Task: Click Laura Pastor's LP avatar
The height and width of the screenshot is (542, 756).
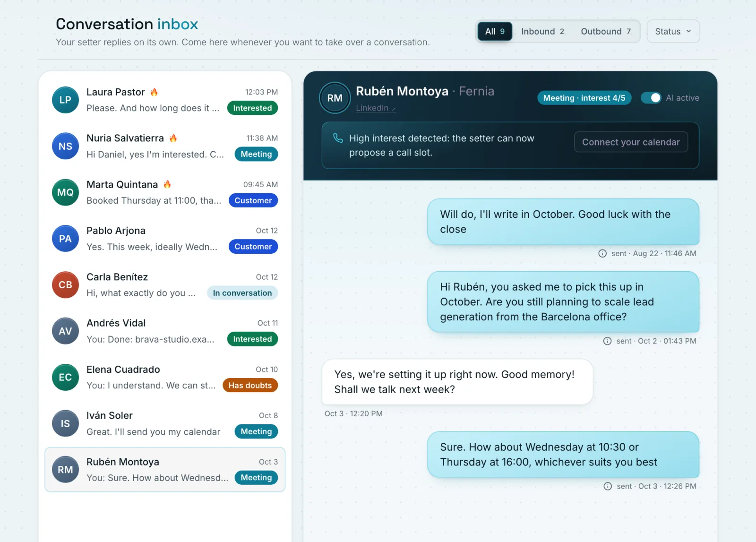Action: click(65, 100)
